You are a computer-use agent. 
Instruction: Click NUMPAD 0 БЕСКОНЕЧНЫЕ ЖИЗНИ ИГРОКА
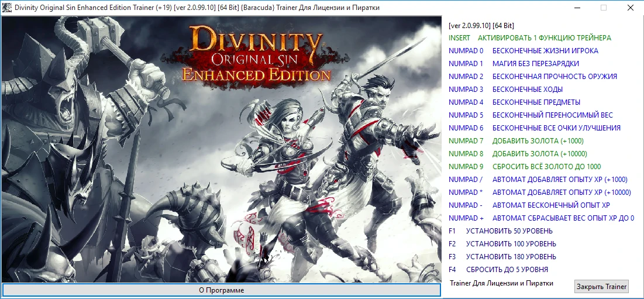(x=524, y=51)
